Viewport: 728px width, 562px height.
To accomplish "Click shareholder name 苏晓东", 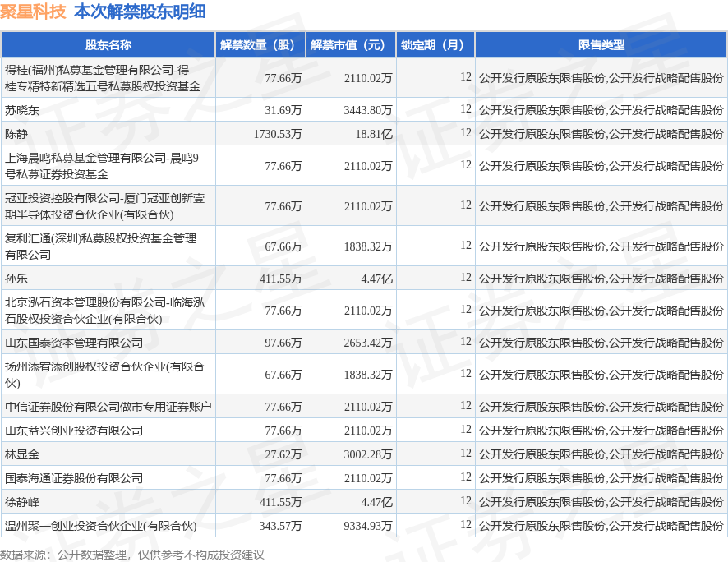I will 22,110.
